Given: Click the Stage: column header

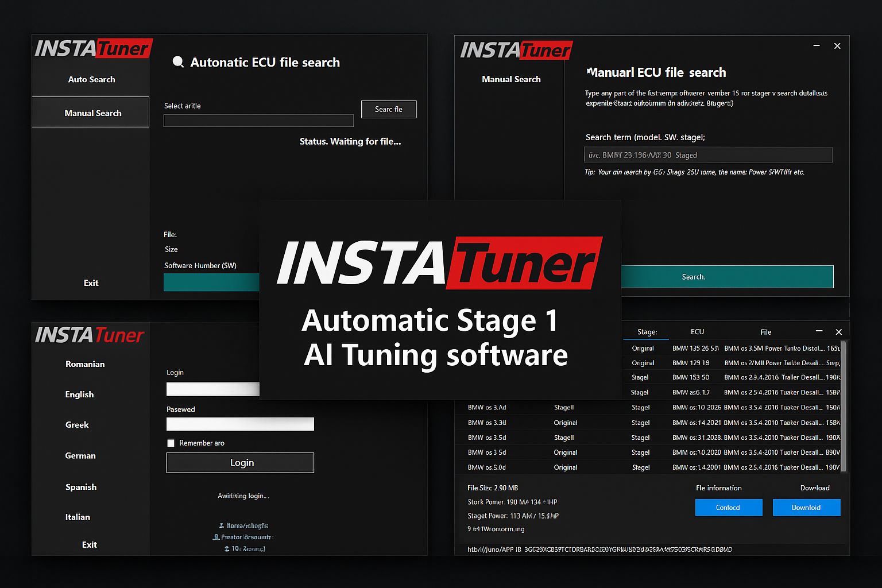Looking at the screenshot, I should coord(647,332).
